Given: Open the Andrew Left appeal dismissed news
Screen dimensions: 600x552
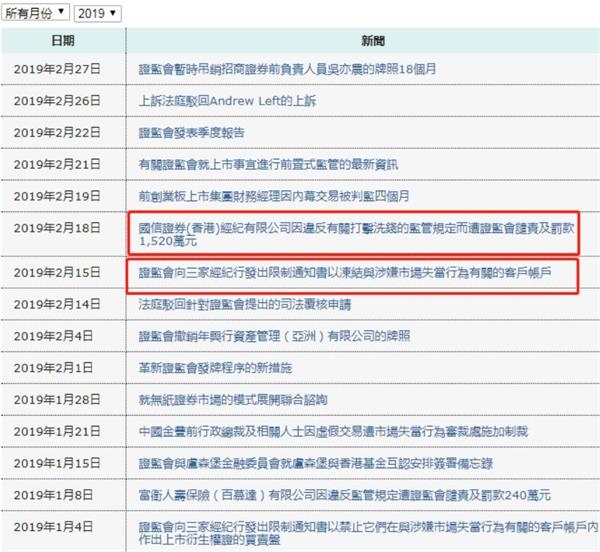Looking at the screenshot, I should point(227,101).
